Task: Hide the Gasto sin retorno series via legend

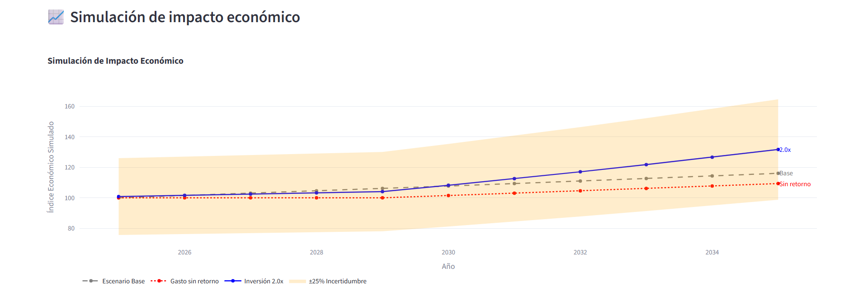Action: click(x=194, y=281)
